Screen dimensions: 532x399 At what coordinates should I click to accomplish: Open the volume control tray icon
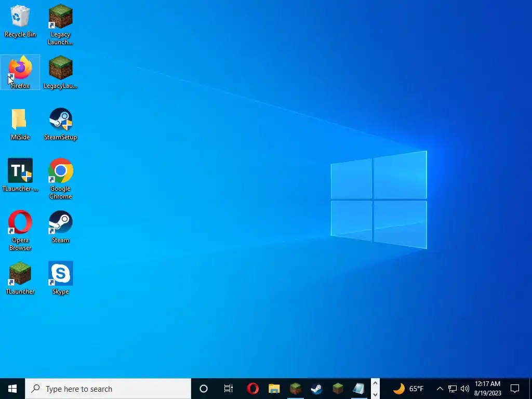(x=465, y=389)
